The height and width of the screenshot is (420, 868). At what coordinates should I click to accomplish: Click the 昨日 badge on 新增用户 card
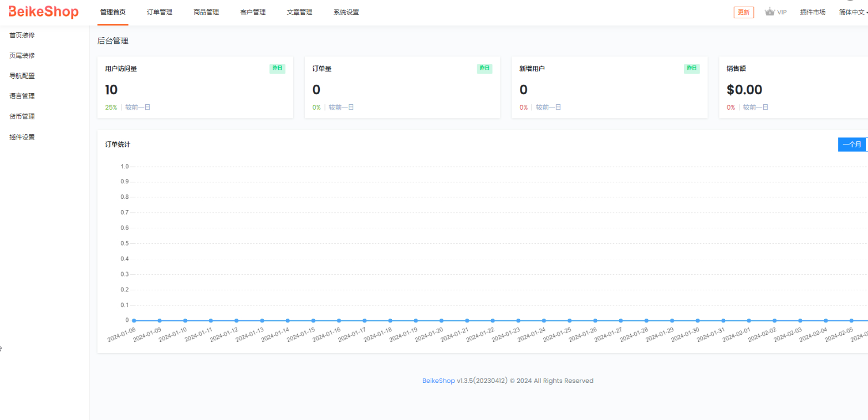click(x=692, y=68)
